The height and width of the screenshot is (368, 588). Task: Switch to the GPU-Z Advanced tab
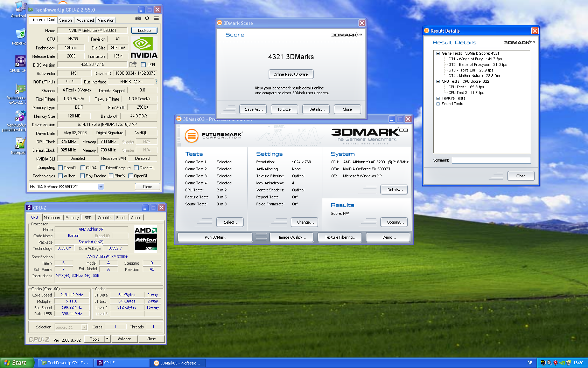85,20
